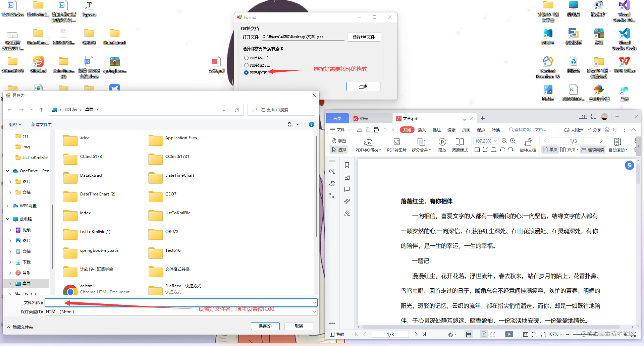Image resolution: width=644 pixels, height=346 pixels.
Task: Click the PDF file path field in Form2
Action: (303, 37)
